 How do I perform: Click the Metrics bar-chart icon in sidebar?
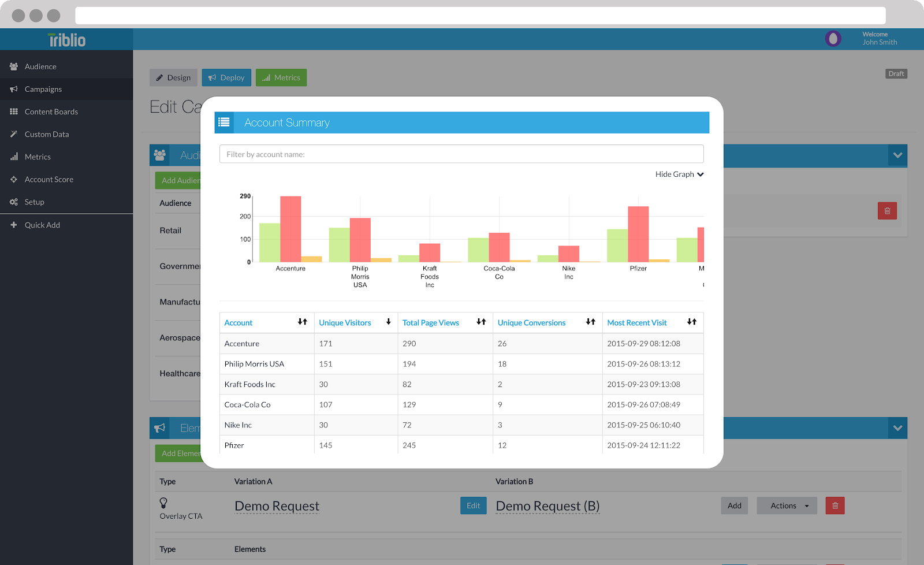[14, 157]
